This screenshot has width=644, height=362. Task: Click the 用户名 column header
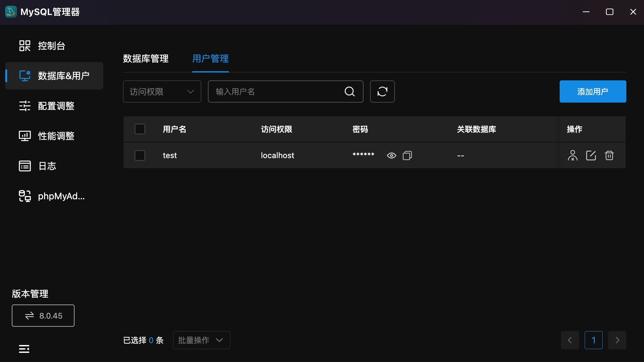click(175, 129)
